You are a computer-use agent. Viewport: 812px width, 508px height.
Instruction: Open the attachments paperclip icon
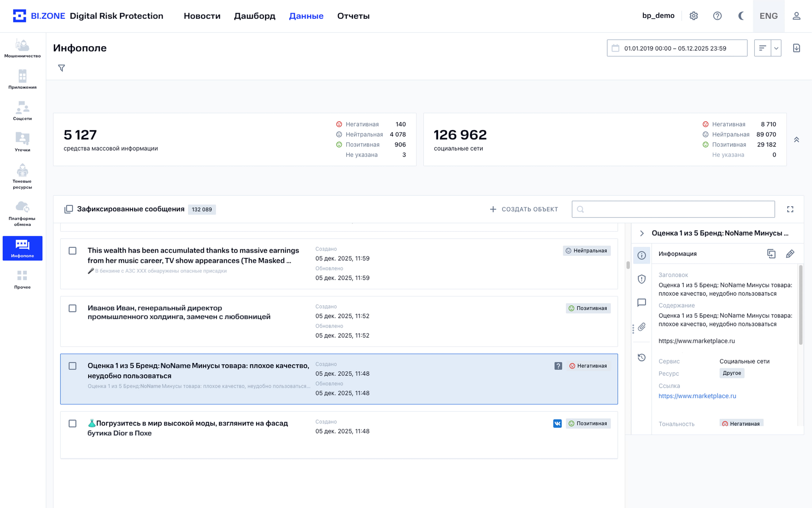tap(641, 327)
